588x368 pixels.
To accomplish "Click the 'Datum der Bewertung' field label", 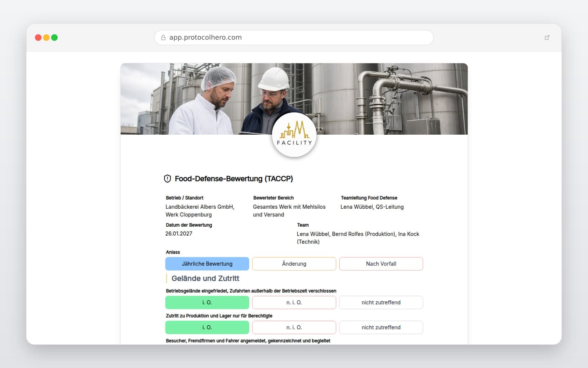I will (x=189, y=225).
